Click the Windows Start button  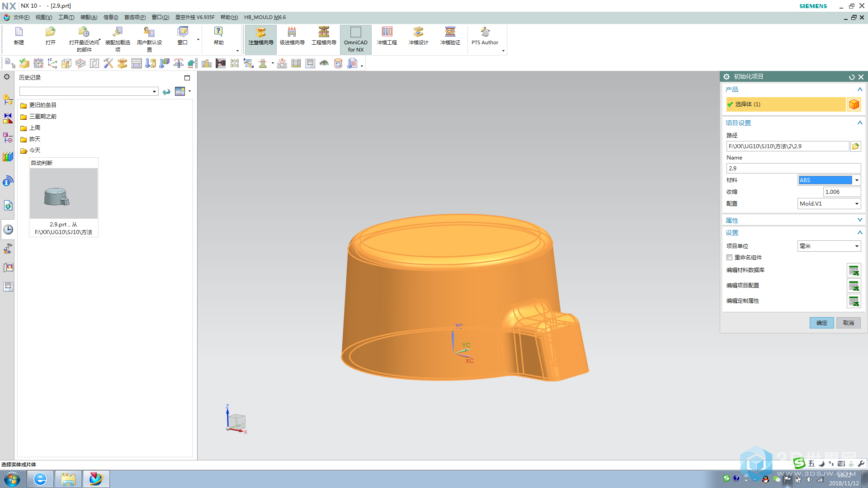(12, 479)
